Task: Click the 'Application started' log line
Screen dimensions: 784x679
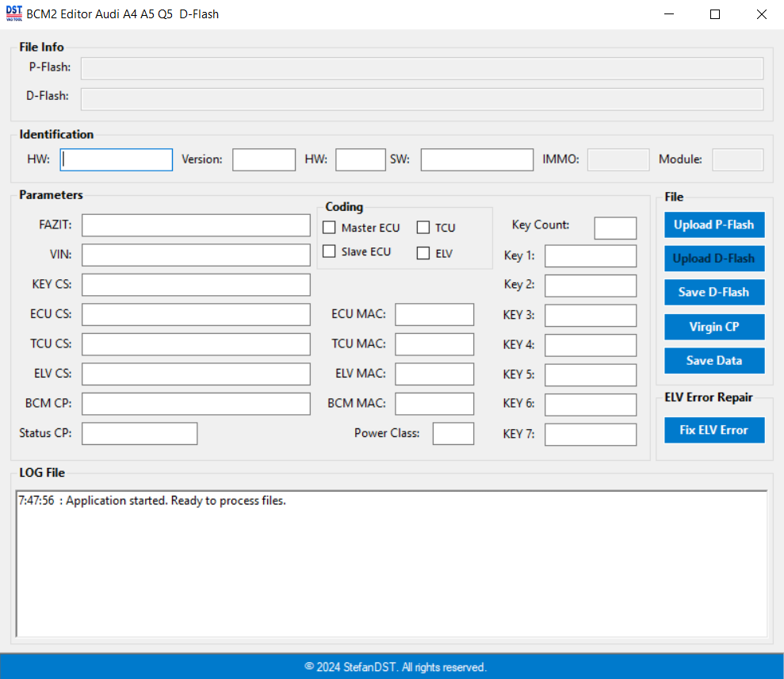Action: tap(152, 501)
